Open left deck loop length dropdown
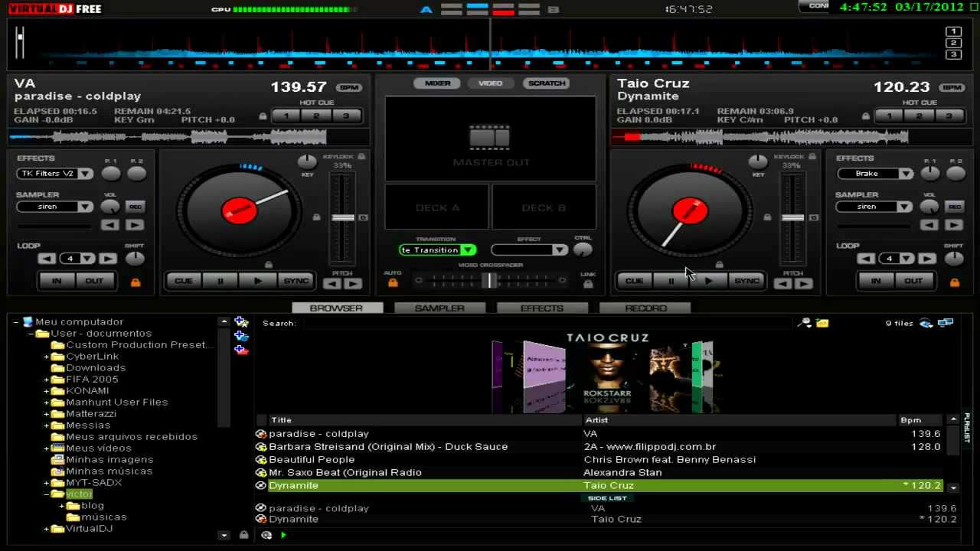The width and height of the screenshot is (980, 551). click(88, 259)
